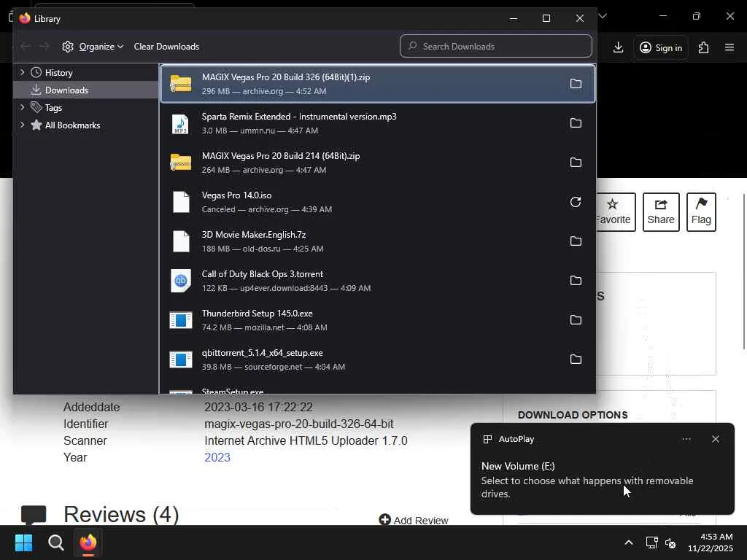Click the archive.org page vertical scrollbar
This screenshot has width=747, height=560.
(743, 271)
